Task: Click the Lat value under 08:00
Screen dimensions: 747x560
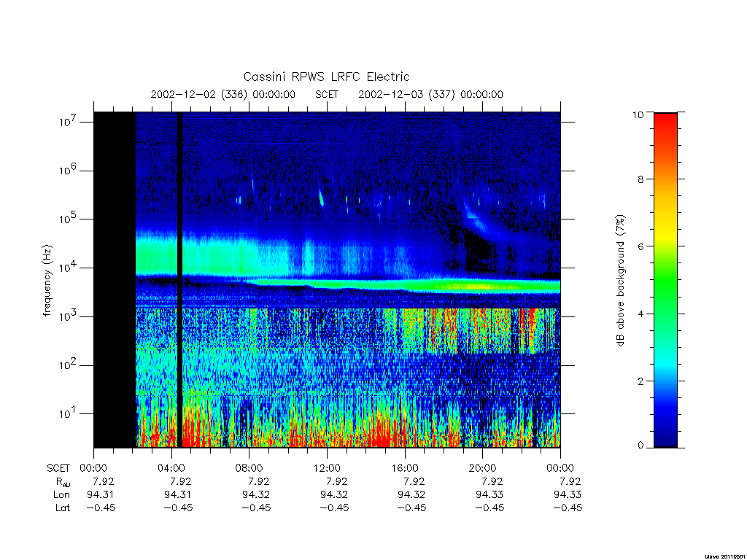Action: pos(256,507)
